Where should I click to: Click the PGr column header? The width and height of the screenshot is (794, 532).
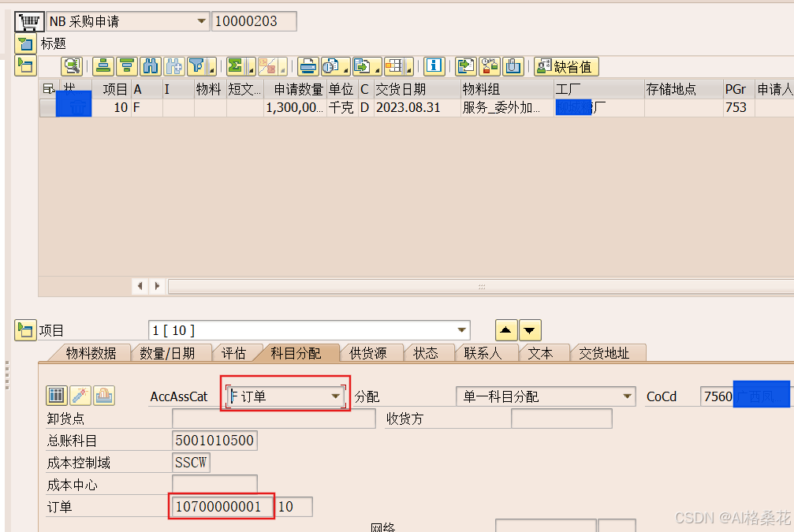pos(739,90)
